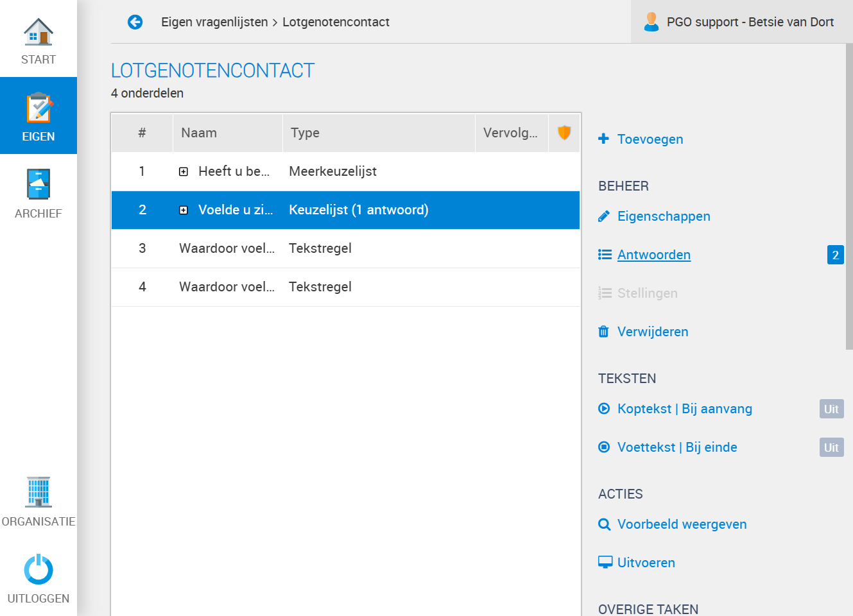
Task: Go back using the blue arrow icon
Action: click(135, 22)
